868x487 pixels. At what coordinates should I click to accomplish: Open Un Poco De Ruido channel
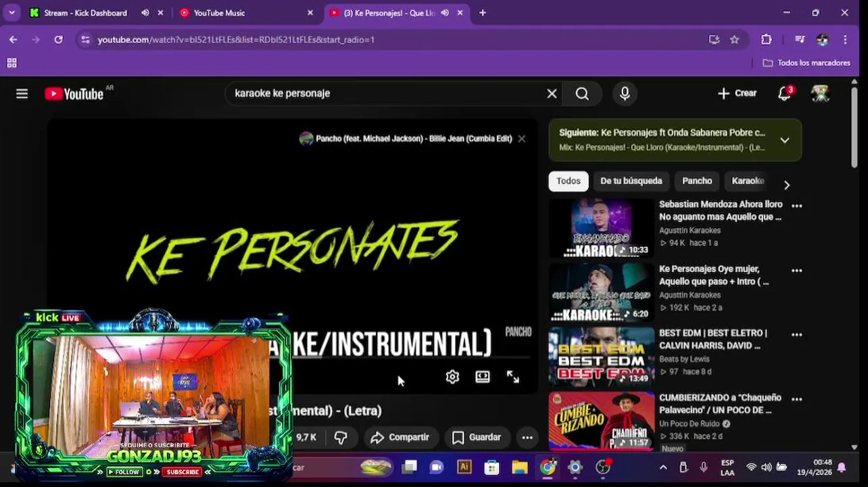pyautogui.click(x=691, y=424)
